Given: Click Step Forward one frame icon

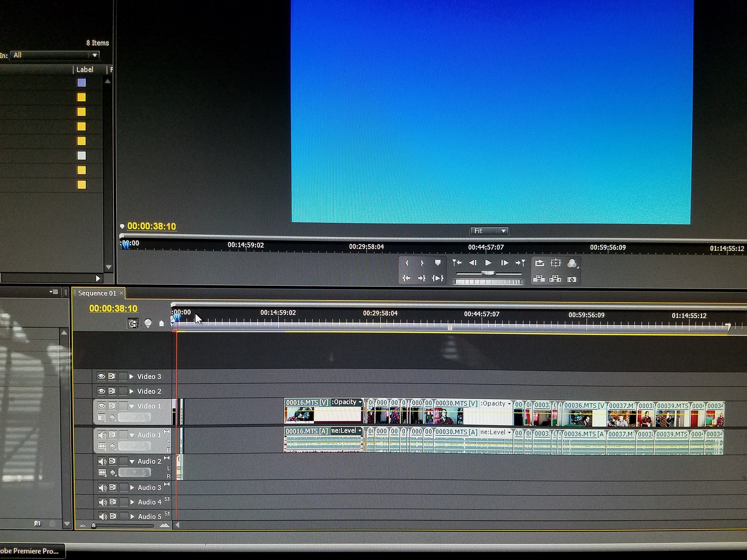Looking at the screenshot, I should (504, 263).
